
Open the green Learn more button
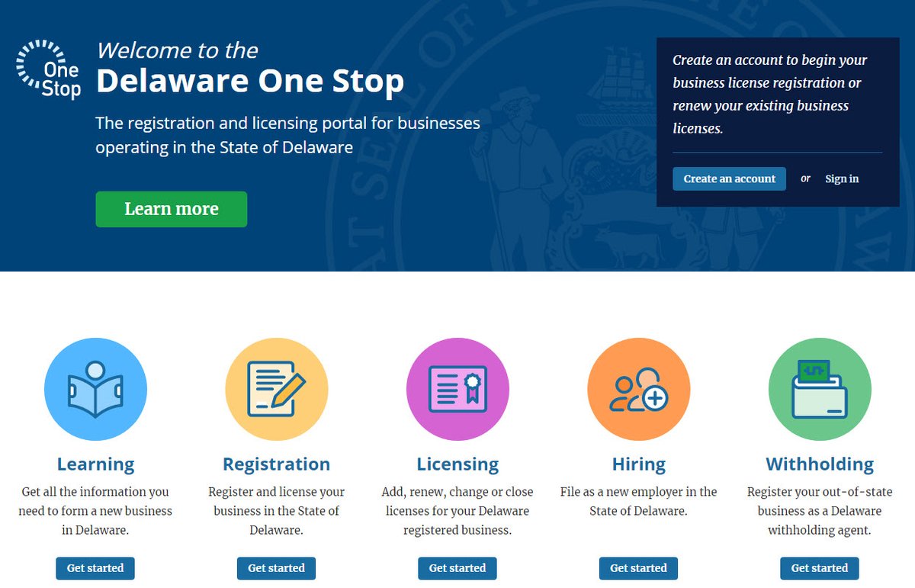click(x=172, y=209)
